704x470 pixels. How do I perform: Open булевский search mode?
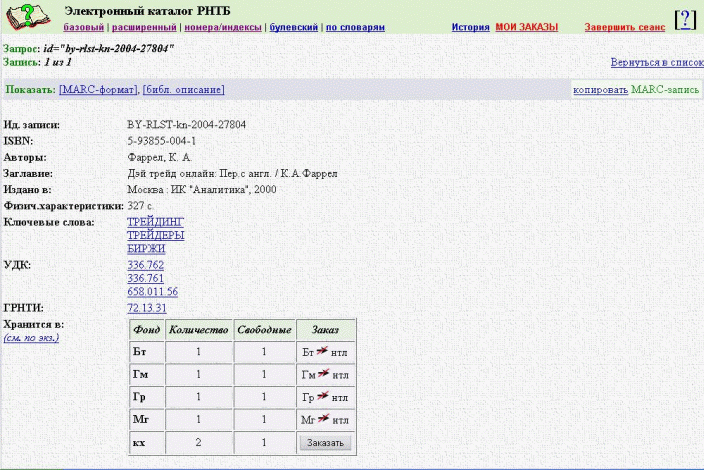(x=293, y=27)
